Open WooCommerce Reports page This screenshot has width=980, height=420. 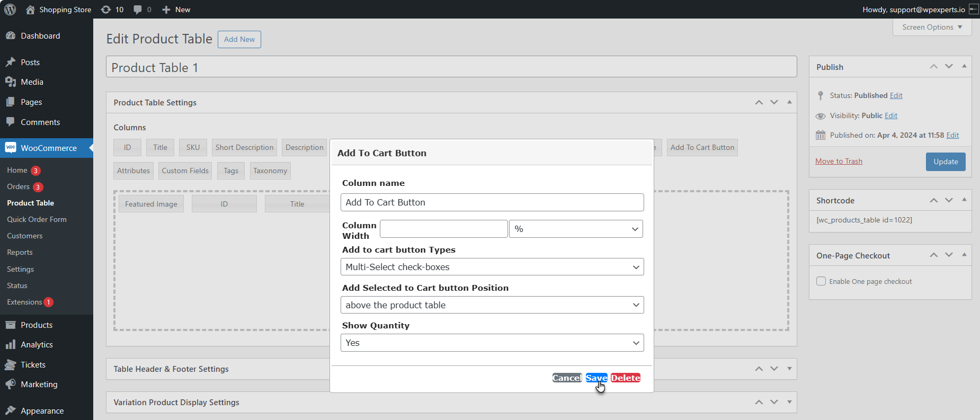20,253
